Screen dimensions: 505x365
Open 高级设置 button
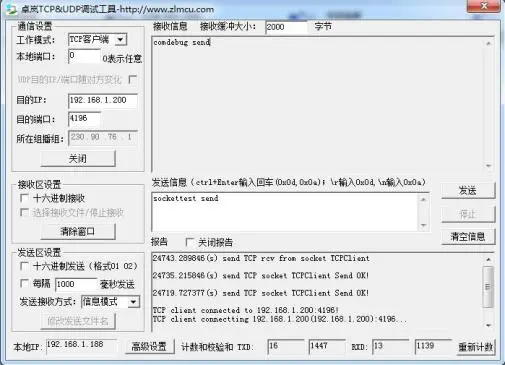149,347
